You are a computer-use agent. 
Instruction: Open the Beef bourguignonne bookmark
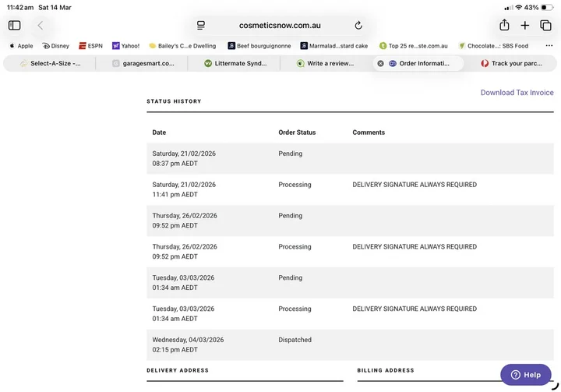tap(259, 46)
